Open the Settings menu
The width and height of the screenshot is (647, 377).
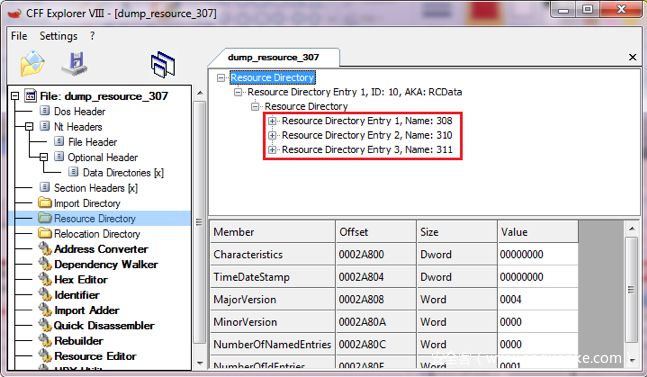(58, 36)
